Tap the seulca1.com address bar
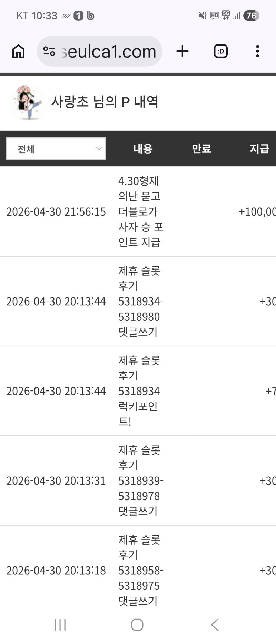The image size is (276, 644). point(109,51)
